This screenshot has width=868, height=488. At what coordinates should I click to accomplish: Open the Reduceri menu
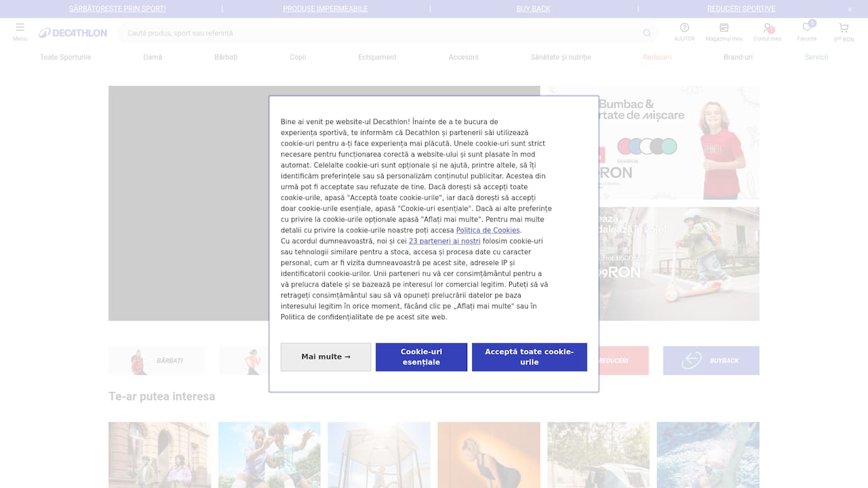click(x=657, y=57)
